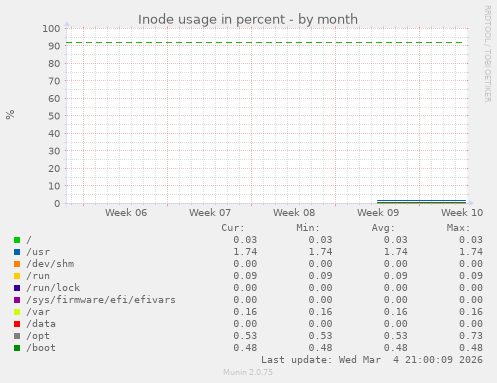
Task: Click the blue /usr legend swatch
Action: tap(17, 252)
